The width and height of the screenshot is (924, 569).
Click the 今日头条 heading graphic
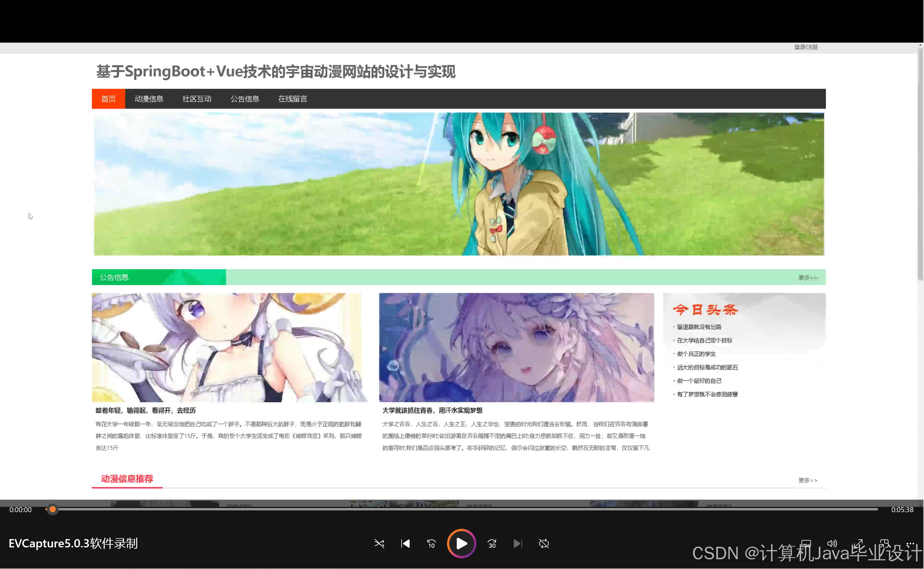(705, 310)
